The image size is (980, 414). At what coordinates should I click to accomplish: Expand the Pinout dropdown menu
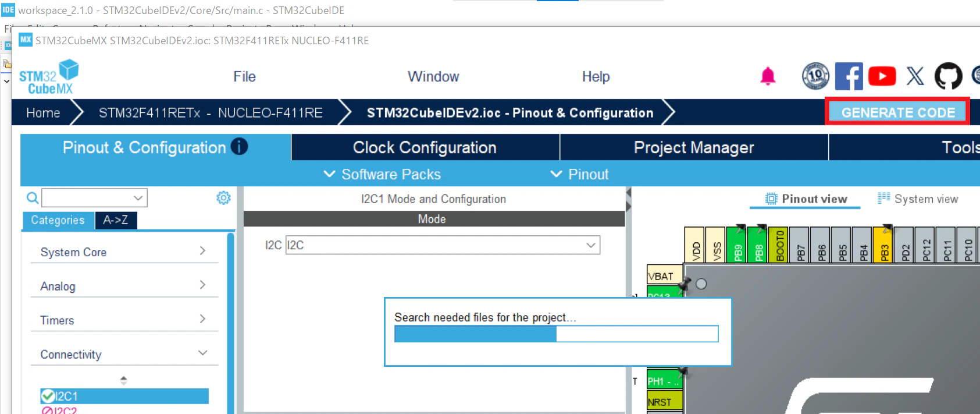tap(579, 174)
